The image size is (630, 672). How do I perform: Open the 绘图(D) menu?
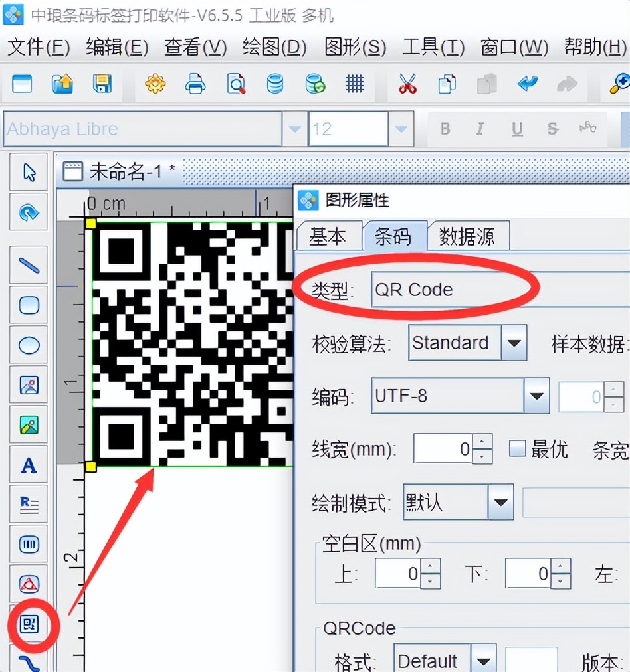click(x=274, y=46)
